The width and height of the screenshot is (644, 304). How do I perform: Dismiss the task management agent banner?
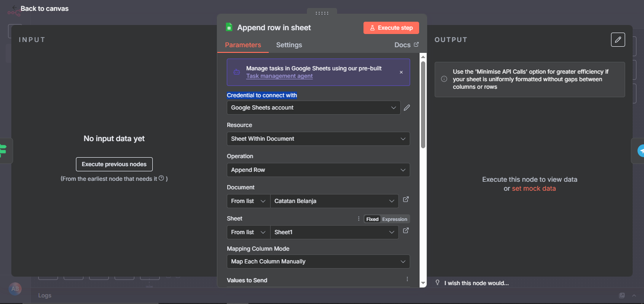click(x=401, y=72)
